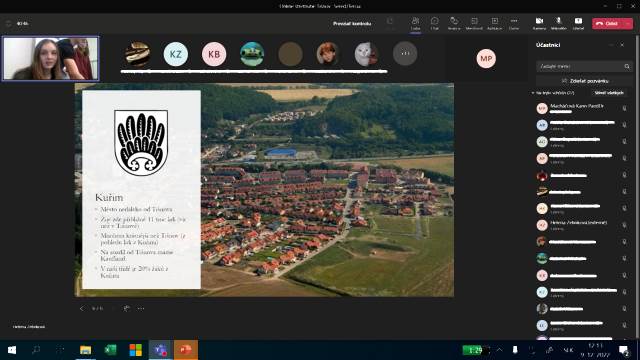This screenshot has height=360, width=640.
Task: Toggle the Kamera camera on or off
Action: tap(539, 23)
